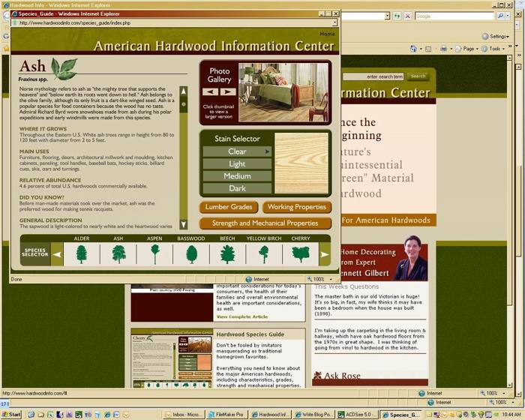
Task: Click the Lumber Grades button
Action: pyautogui.click(x=229, y=207)
